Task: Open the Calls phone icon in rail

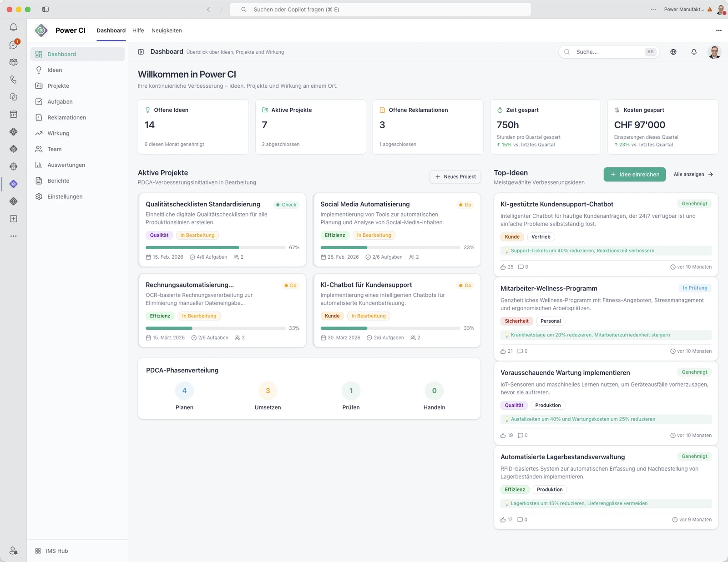Action: coord(14,80)
